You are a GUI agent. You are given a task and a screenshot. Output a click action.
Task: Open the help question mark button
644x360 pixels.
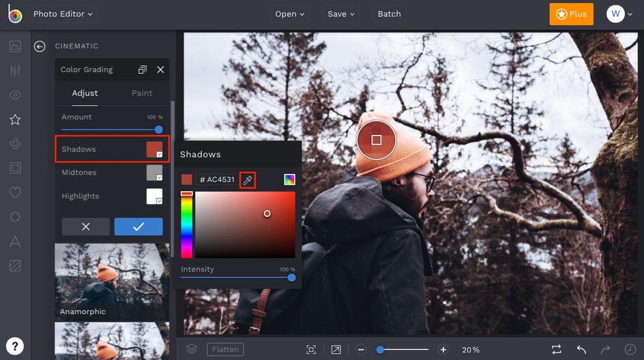(15, 346)
